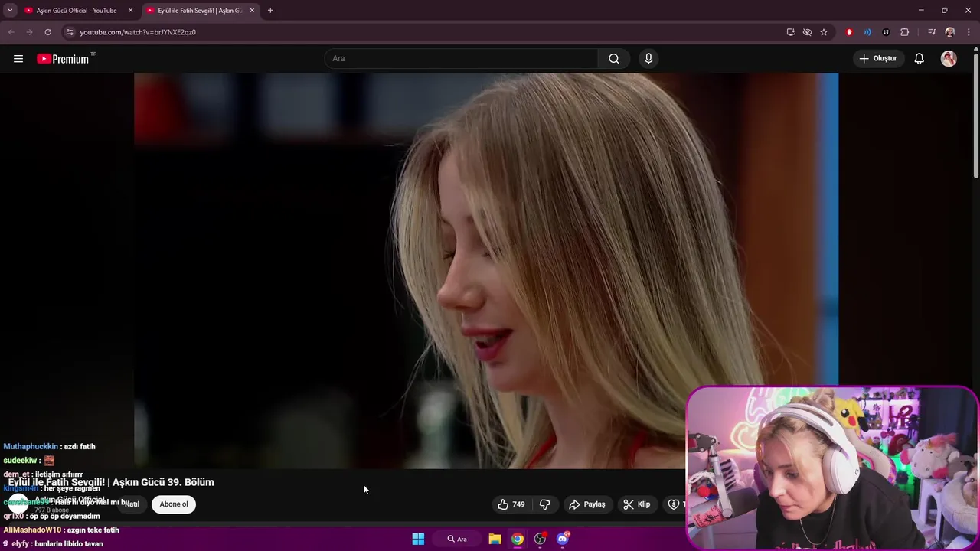Reload the page
Viewport: 980px width, 551px height.
[x=47, y=32]
